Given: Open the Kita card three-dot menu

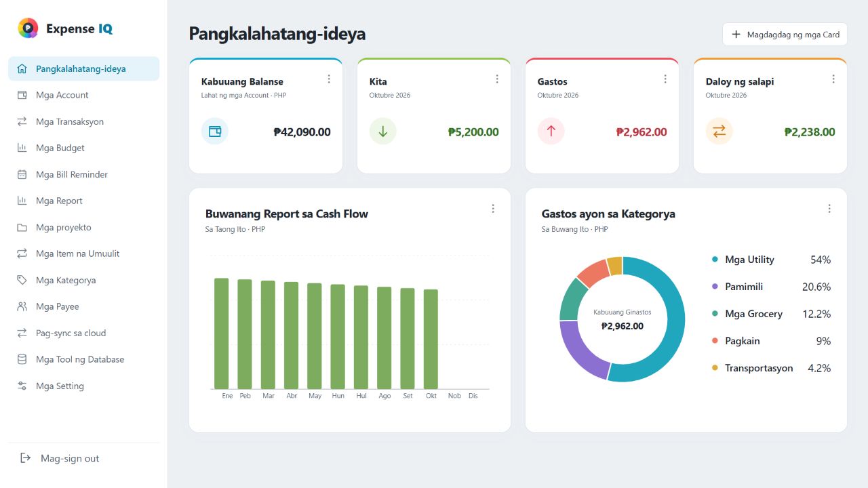Looking at the screenshot, I should click(497, 79).
